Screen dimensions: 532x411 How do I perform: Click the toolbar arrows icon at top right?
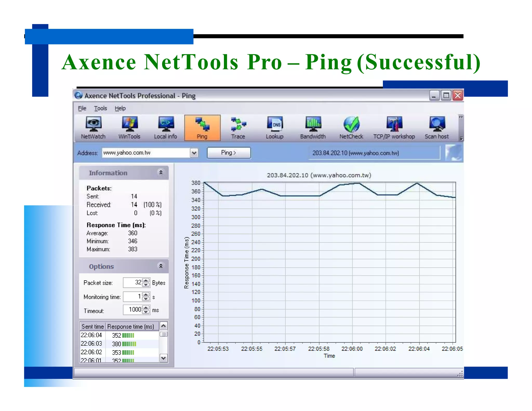coord(461,117)
